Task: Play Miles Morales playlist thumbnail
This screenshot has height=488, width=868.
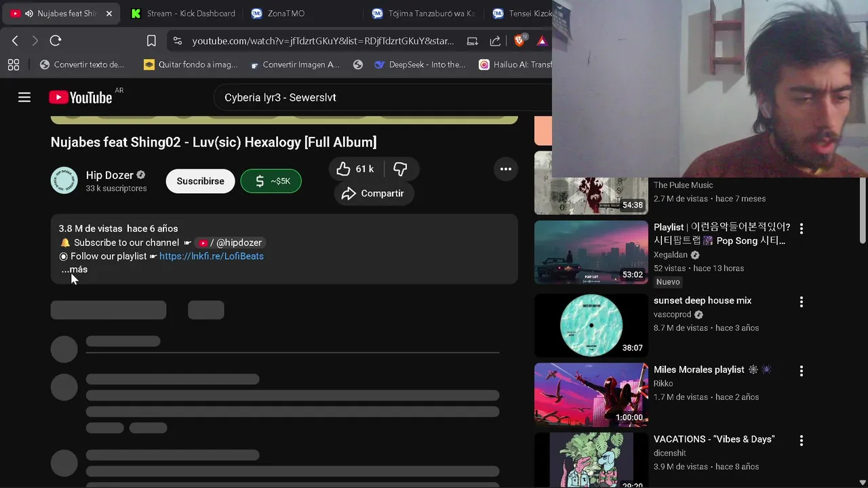Action: click(591, 395)
